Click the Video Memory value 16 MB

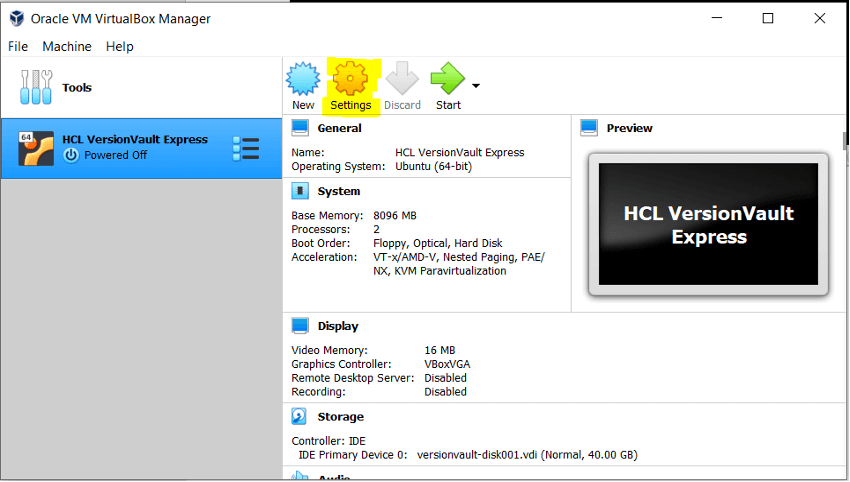pyautogui.click(x=440, y=351)
